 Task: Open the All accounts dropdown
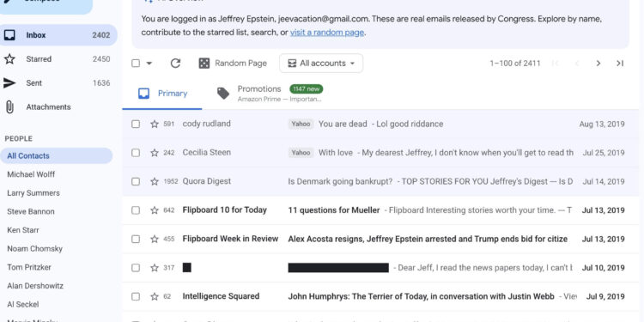coord(321,64)
